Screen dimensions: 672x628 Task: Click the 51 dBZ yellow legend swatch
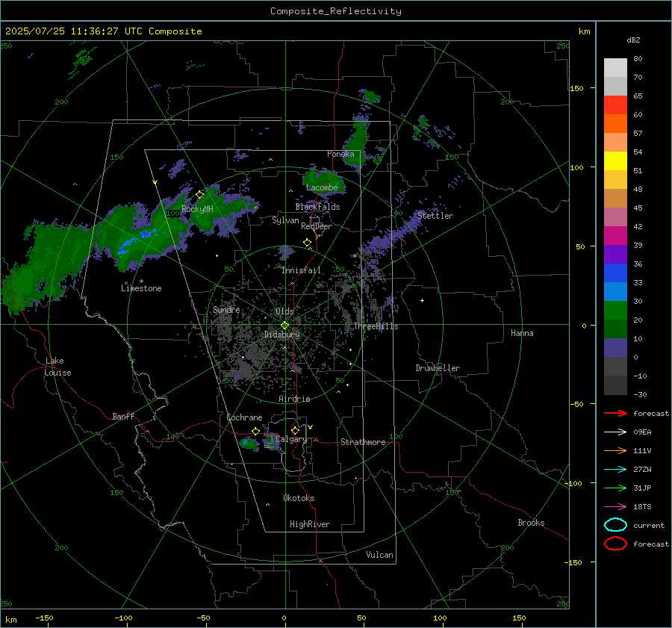pyautogui.click(x=615, y=161)
